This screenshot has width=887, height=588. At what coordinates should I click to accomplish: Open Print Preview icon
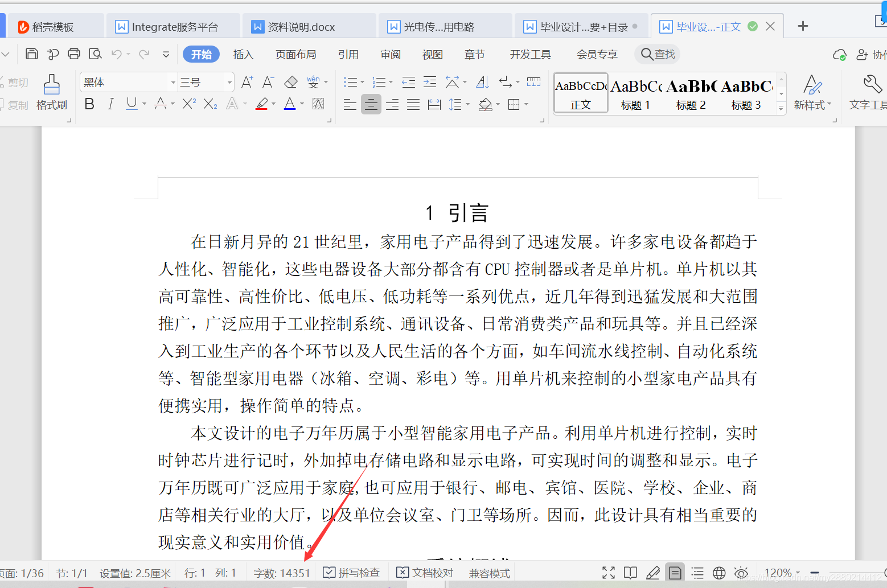click(x=95, y=54)
